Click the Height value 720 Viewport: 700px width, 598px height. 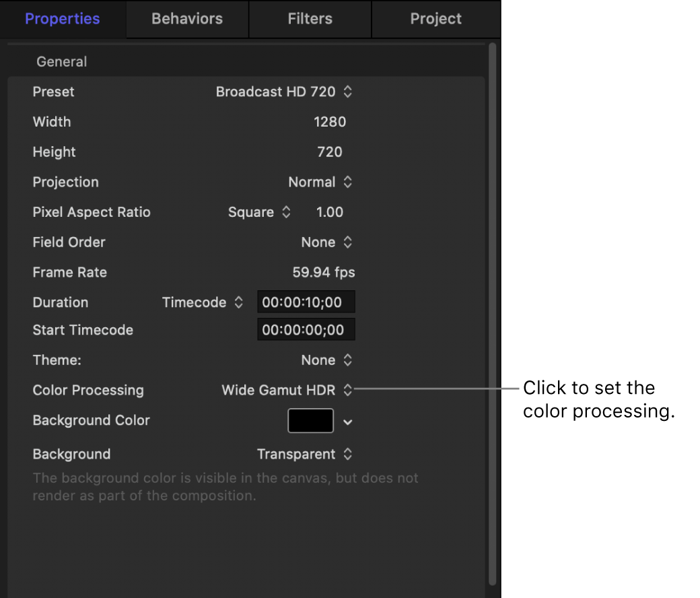pos(330,152)
